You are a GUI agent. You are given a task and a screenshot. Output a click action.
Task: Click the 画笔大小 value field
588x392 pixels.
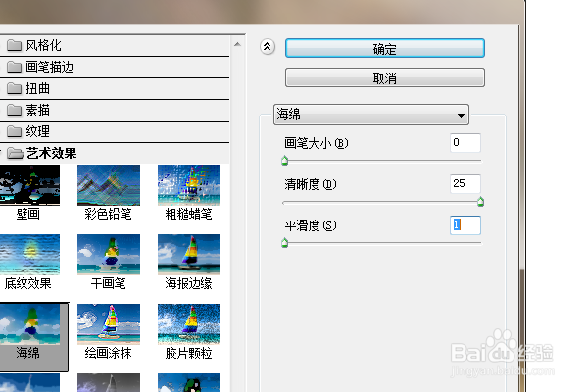point(465,143)
